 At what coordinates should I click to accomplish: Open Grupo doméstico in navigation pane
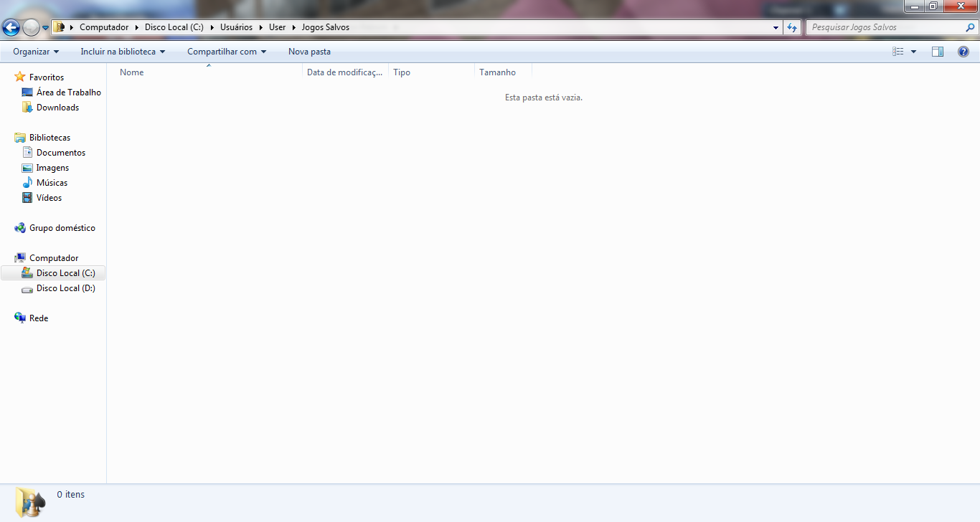[62, 228]
